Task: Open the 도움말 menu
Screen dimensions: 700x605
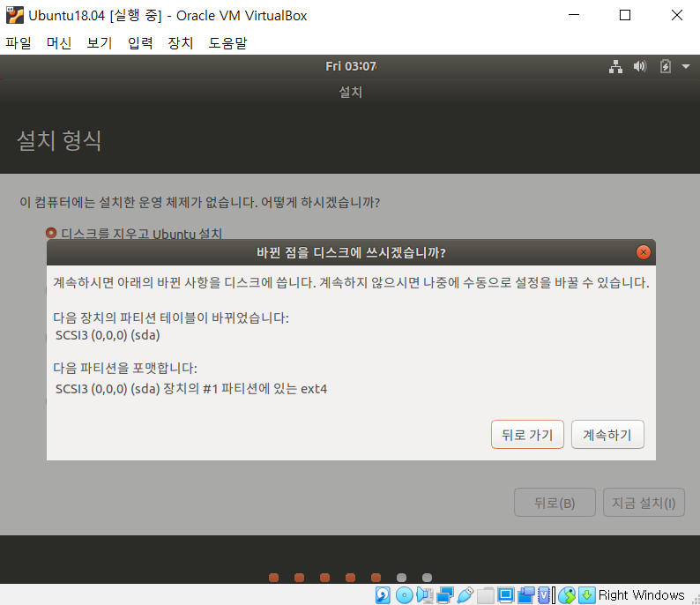Action: [x=227, y=43]
